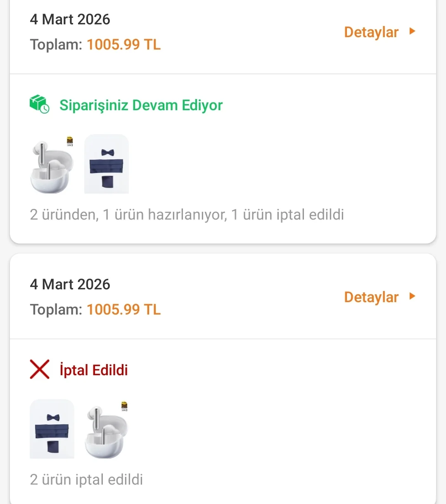This screenshot has height=504, width=446.
Task: Tap "1 ürün hazırlanıyor" summary text
Action: click(164, 215)
